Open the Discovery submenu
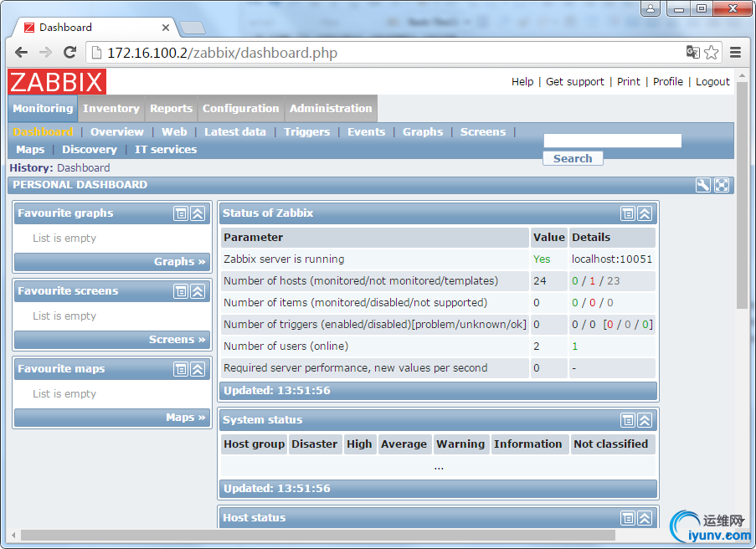756x549 pixels. (90, 150)
